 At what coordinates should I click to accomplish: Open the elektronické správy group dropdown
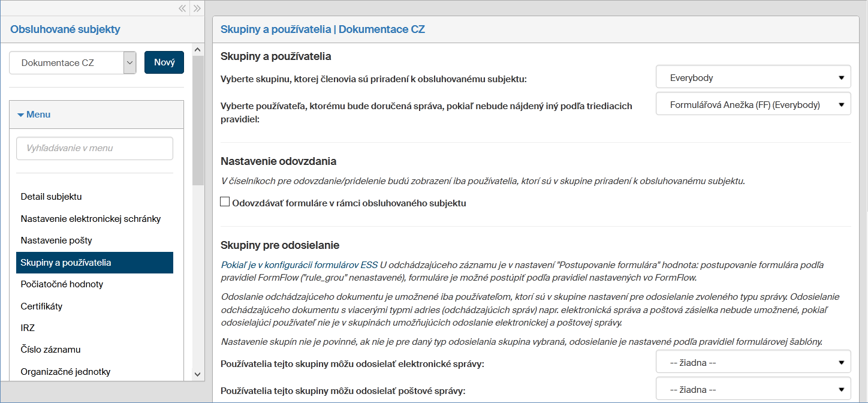[753, 362]
